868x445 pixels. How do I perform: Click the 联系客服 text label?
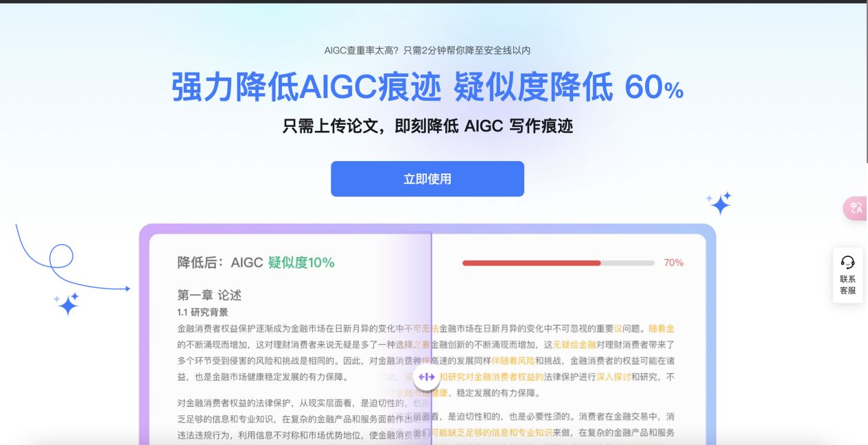847,285
